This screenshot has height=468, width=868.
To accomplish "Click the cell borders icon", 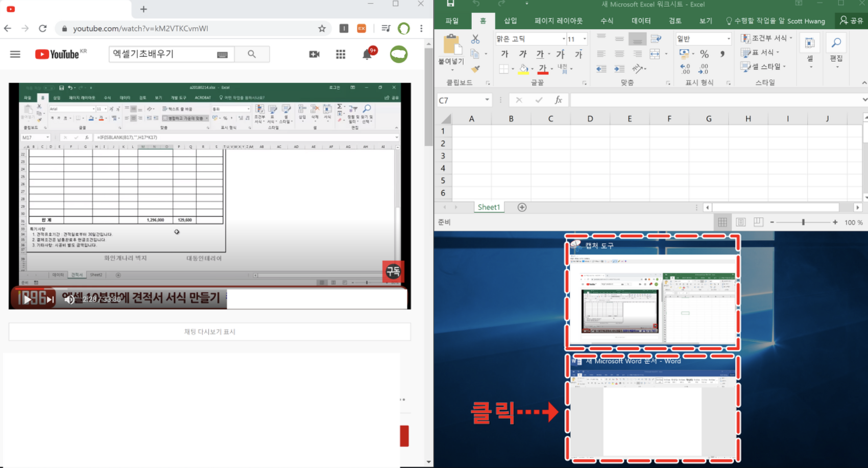I will coord(504,68).
